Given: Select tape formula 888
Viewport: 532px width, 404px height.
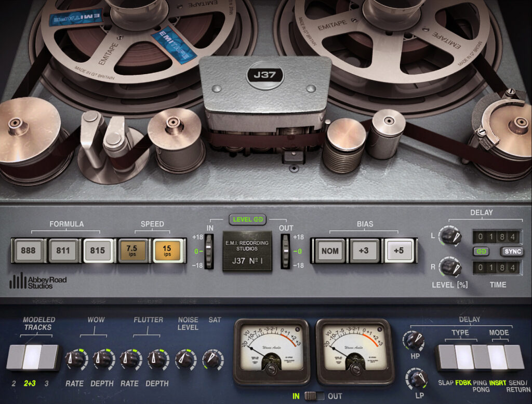Looking at the screenshot, I should coord(28,250).
